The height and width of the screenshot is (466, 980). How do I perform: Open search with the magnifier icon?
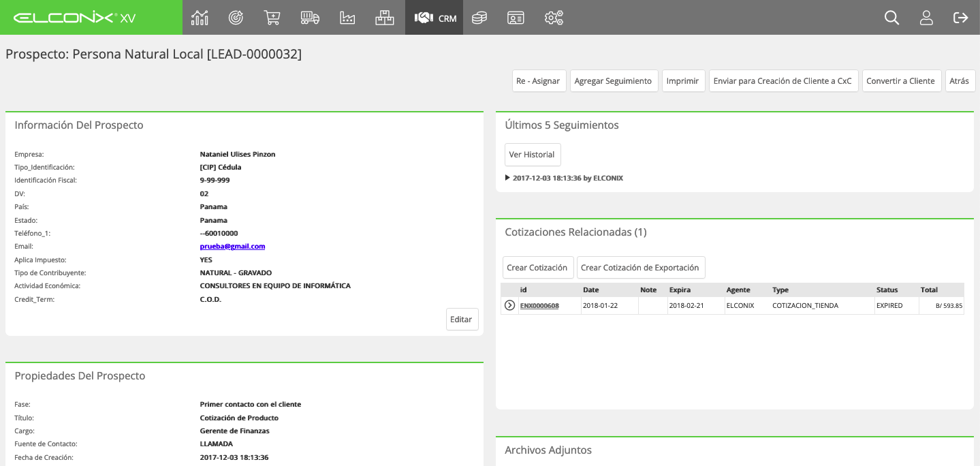(891, 18)
